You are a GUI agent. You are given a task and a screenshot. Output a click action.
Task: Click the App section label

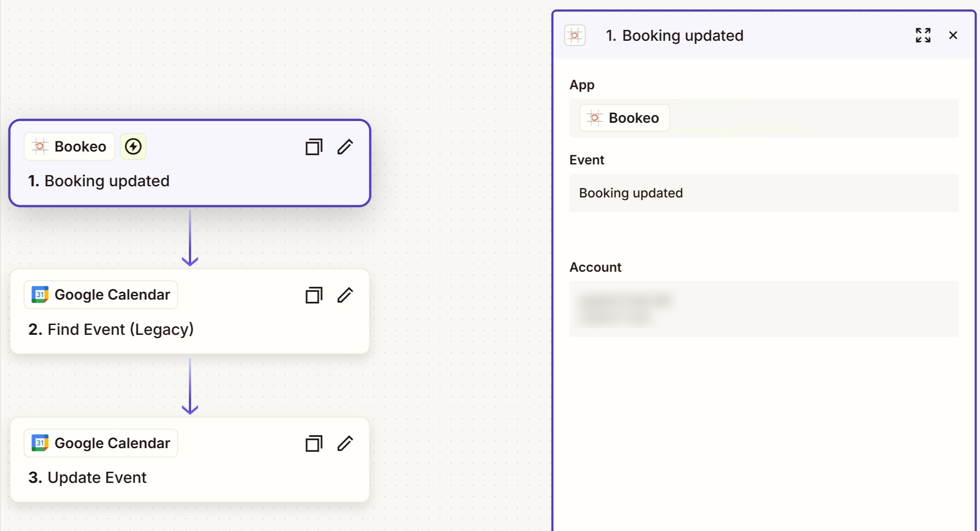(x=582, y=85)
